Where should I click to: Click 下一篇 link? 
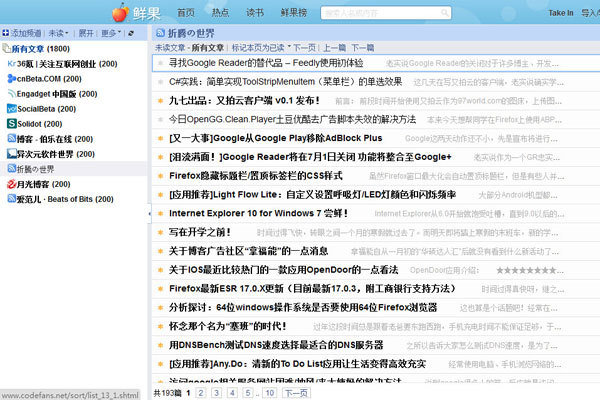click(362, 48)
